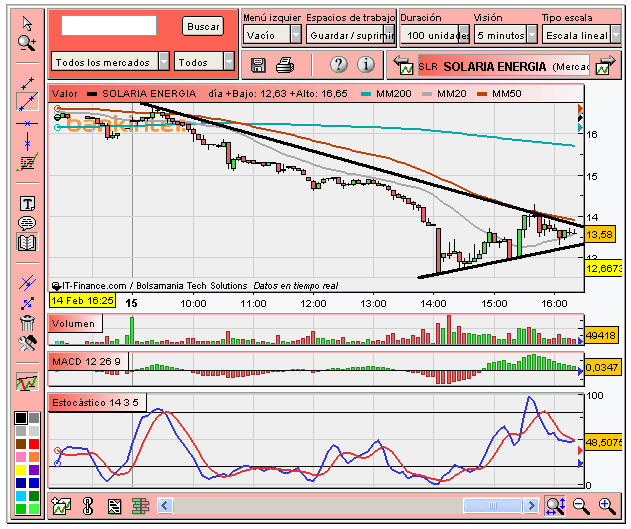Pick the pink color swatch
Viewport: 631px width, 529px height.
point(21,457)
